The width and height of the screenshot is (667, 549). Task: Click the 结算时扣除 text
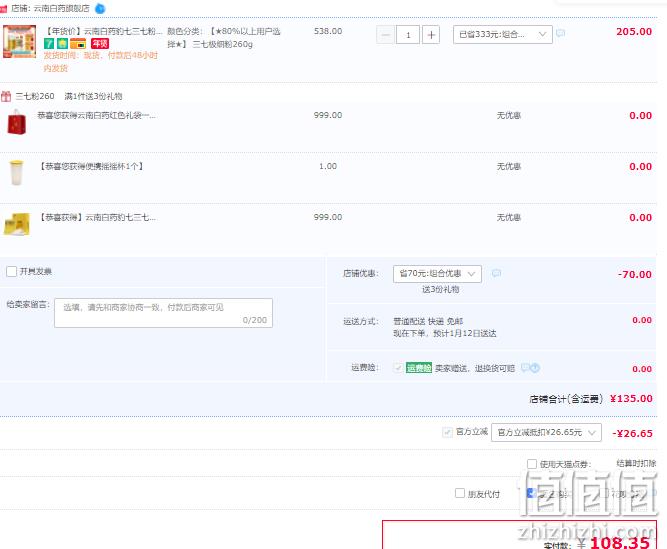click(636, 463)
